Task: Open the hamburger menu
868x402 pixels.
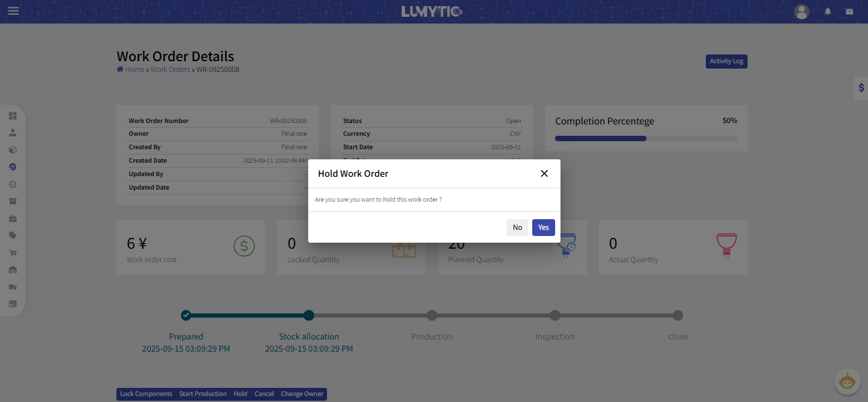Action: tap(13, 11)
